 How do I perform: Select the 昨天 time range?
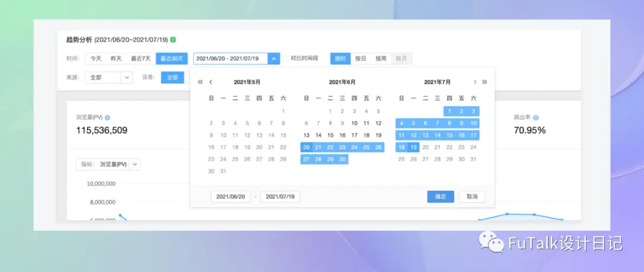(116, 58)
